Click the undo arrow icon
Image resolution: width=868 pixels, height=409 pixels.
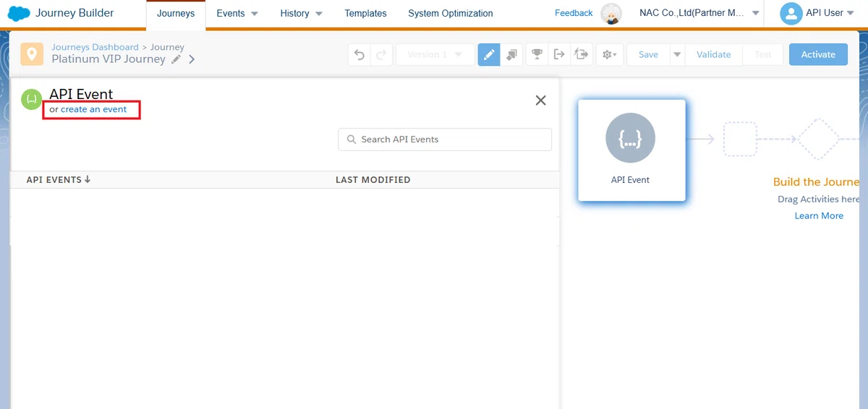click(359, 55)
